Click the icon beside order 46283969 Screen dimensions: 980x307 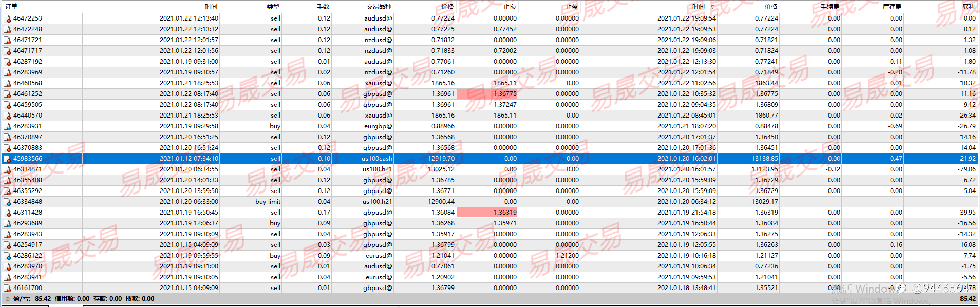(x=7, y=72)
